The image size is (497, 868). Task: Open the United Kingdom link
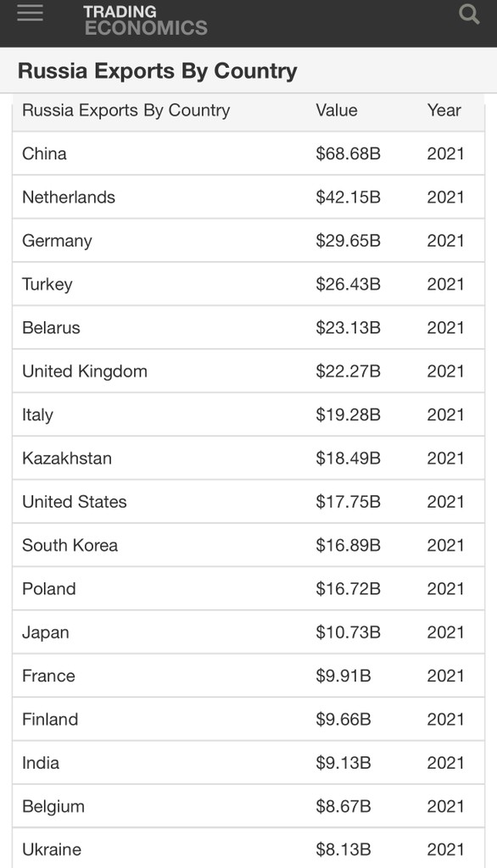[x=85, y=371]
